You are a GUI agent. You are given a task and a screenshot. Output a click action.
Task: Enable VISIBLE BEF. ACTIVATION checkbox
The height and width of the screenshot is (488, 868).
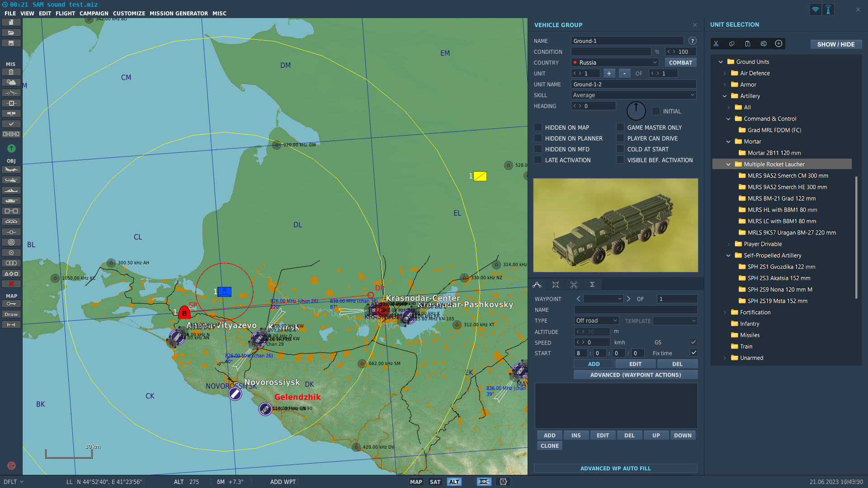click(620, 160)
